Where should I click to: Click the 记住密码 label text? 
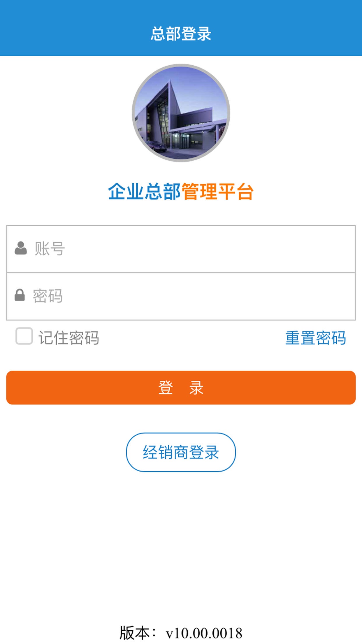click(x=69, y=338)
